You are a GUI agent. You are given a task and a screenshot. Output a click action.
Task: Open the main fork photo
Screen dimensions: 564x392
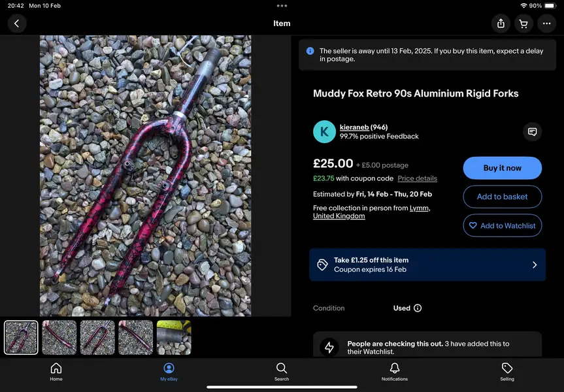[x=145, y=176]
